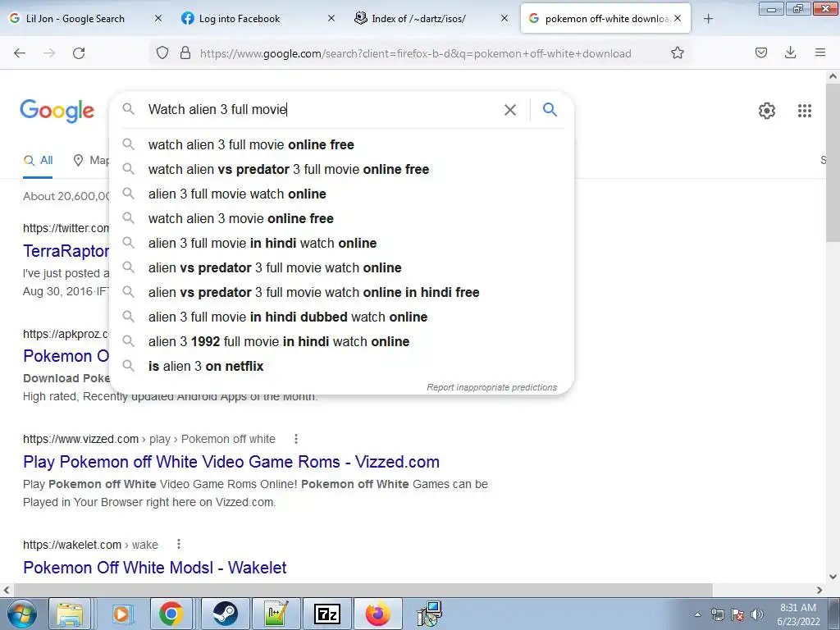
Task: Open 'Pokemon Off White Modsl - Wakelet' result
Action: [155, 568]
